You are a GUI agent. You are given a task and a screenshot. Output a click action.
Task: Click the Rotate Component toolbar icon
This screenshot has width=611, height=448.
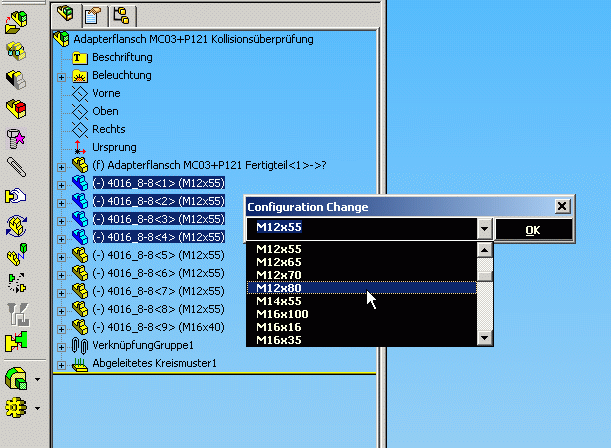(x=16, y=226)
